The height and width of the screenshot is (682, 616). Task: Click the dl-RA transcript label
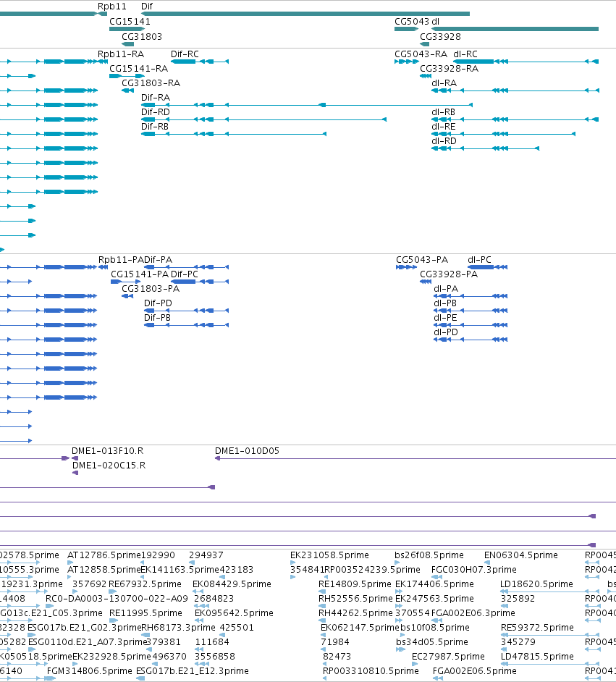click(x=444, y=83)
